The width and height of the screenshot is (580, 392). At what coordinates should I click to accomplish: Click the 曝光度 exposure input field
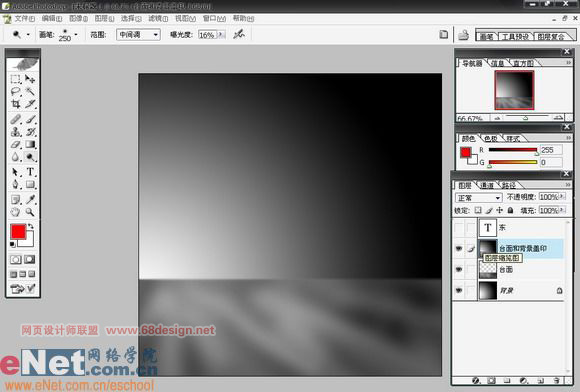(207, 35)
